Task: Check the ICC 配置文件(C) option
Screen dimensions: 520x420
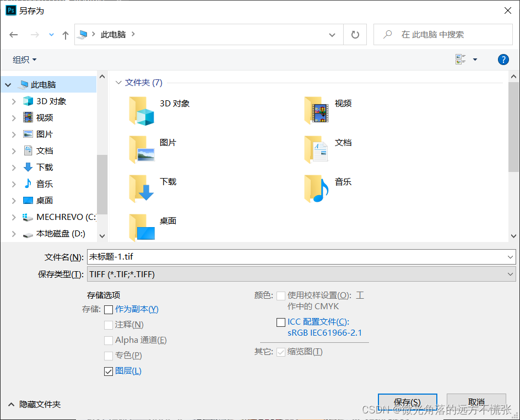Action: point(281,322)
